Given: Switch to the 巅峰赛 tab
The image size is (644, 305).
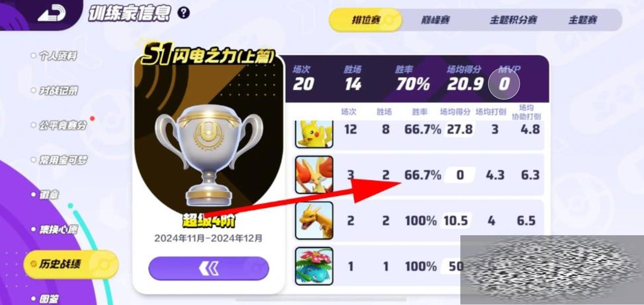Looking at the screenshot, I should (x=435, y=20).
